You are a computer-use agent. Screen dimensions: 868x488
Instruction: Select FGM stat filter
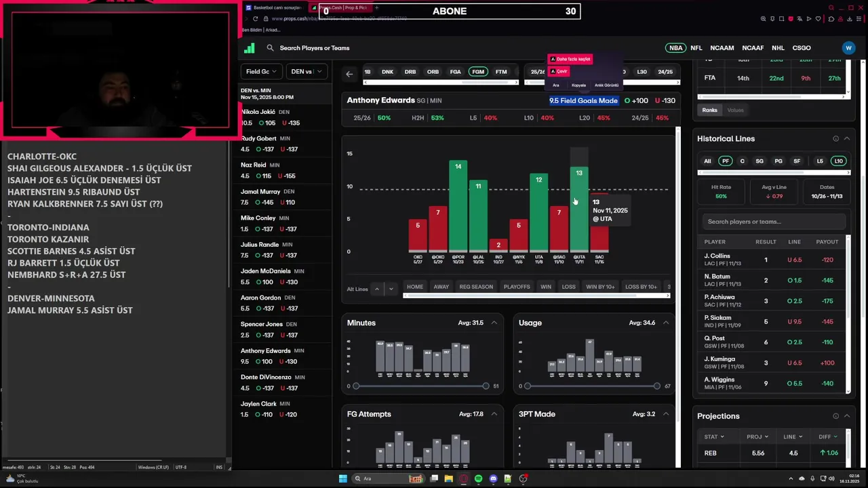(478, 72)
